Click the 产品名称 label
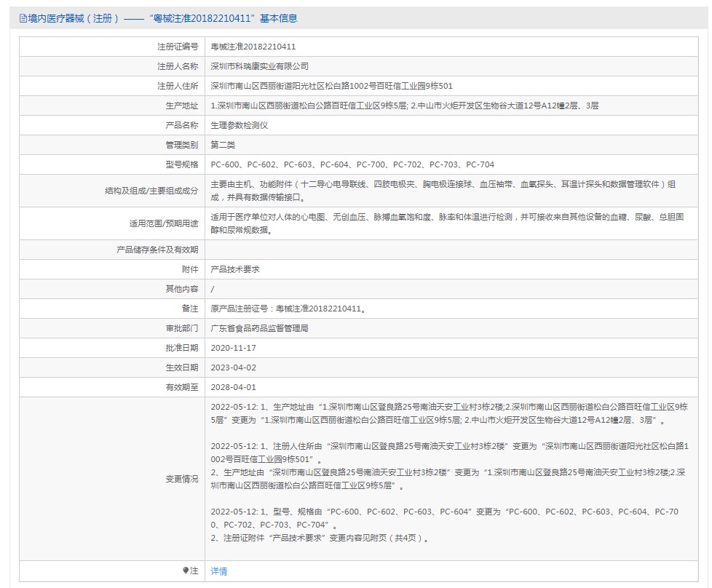 [x=181, y=125]
